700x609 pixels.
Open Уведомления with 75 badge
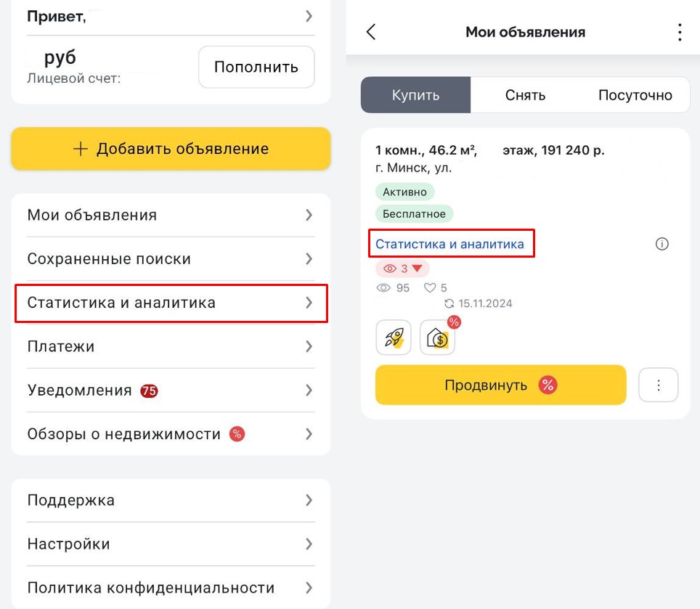pos(170,391)
